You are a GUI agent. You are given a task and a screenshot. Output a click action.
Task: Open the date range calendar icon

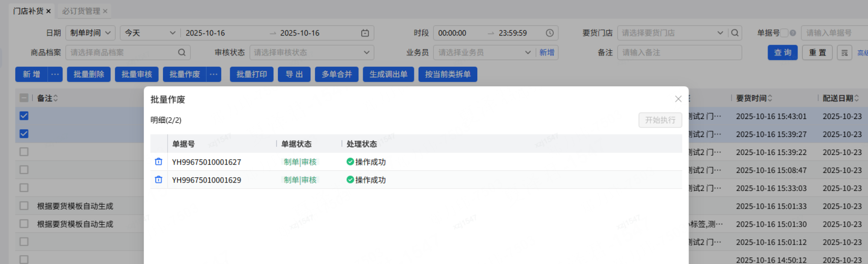click(365, 33)
